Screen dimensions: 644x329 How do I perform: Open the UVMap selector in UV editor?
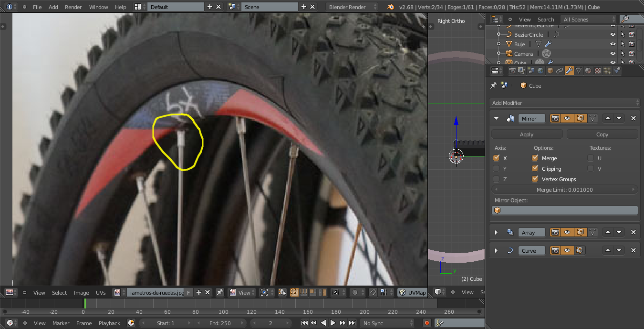[413, 292]
